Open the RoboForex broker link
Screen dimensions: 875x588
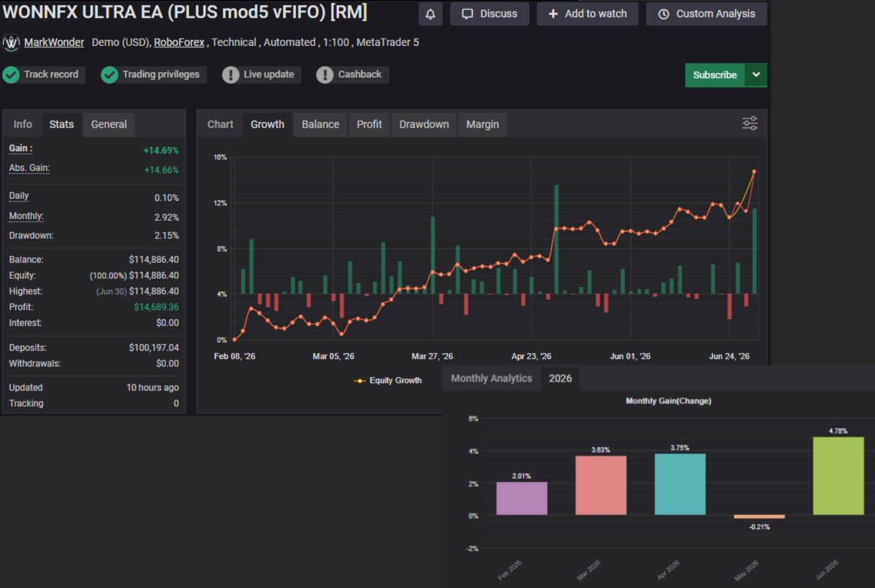179,42
